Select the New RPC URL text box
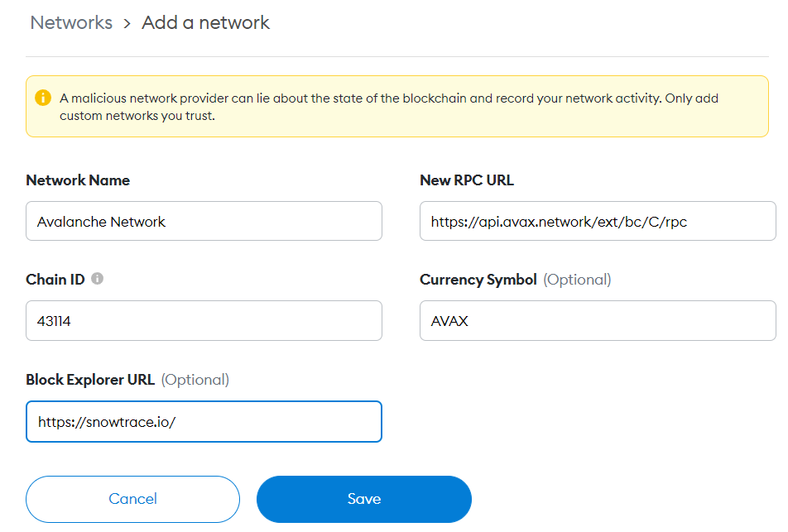The height and width of the screenshot is (532, 788). tap(598, 221)
